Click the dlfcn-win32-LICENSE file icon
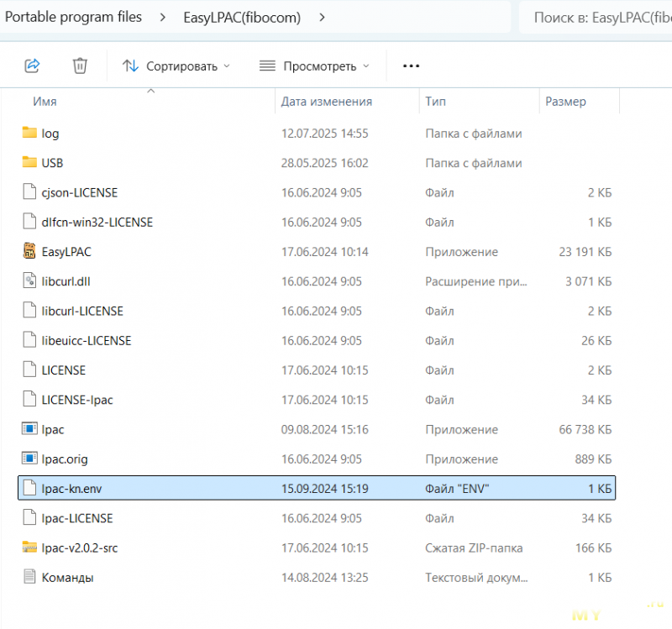Image resolution: width=672 pixels, height=629 pixels. click(29, 221)
